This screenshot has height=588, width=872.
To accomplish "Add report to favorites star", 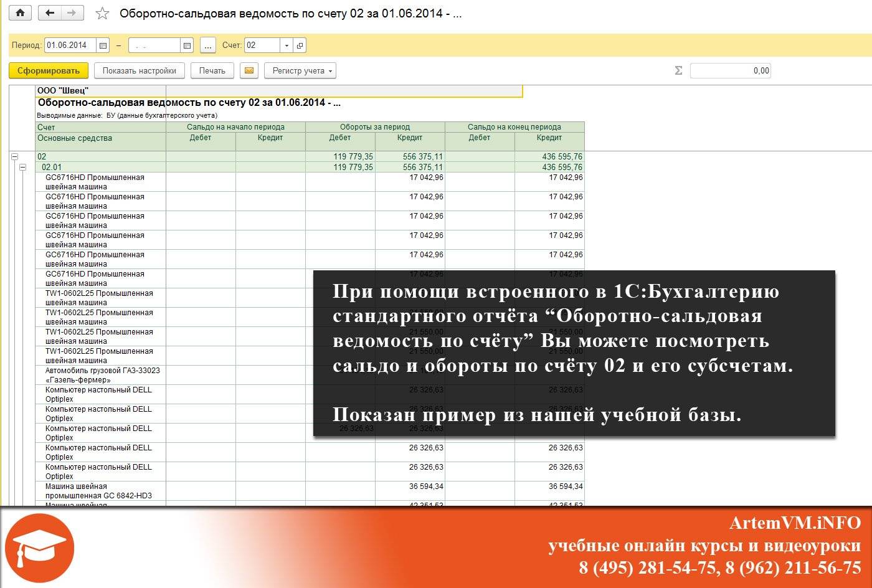I will [103, 14].
